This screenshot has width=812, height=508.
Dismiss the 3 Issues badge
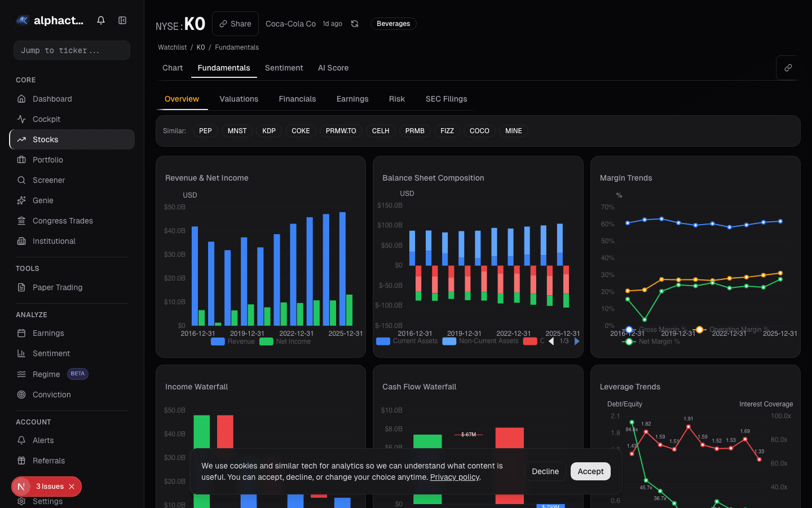point(72,487)
